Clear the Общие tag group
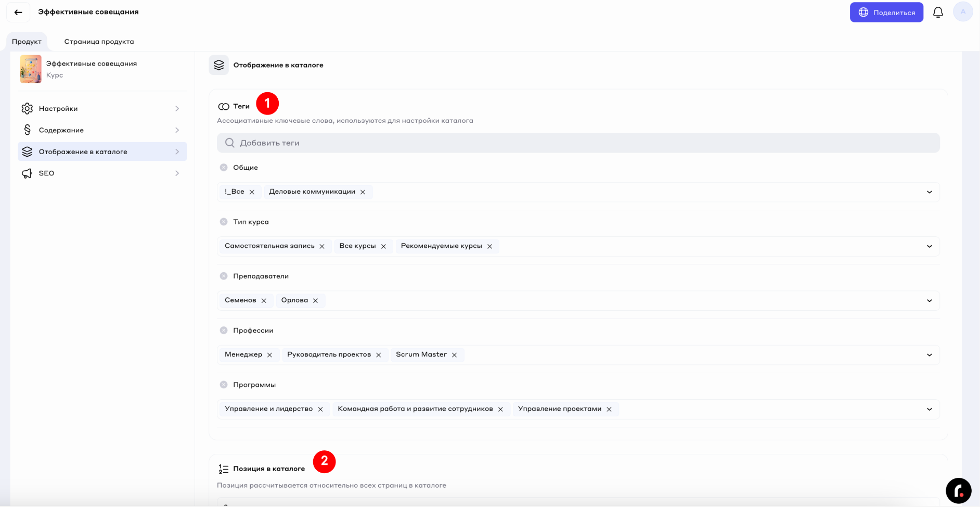The width and height of the screenshot is (980, 507). [x=224, y=168]
